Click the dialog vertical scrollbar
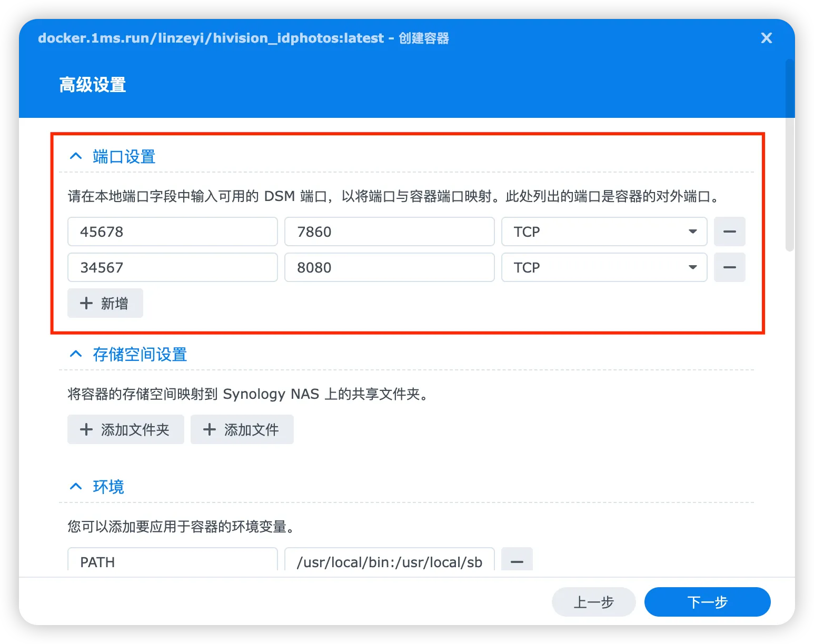This screenshot has height=644, width=814. [x=790, y=155]
